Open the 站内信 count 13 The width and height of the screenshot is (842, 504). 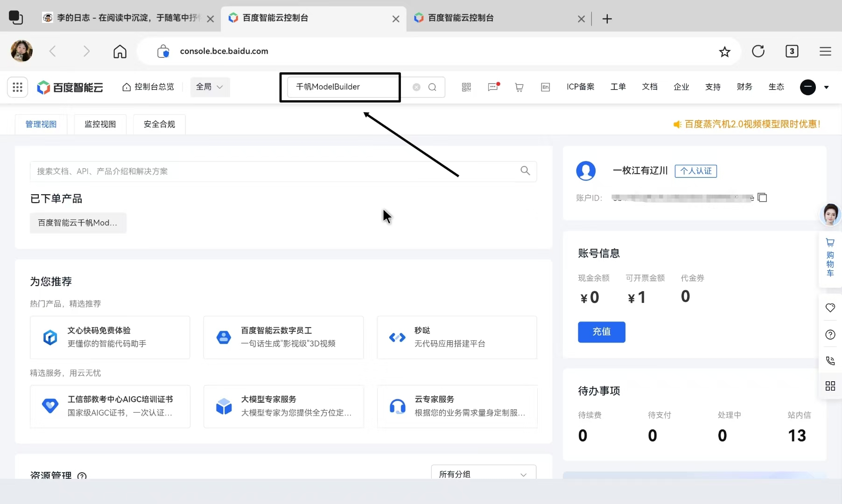pos(797,435)
